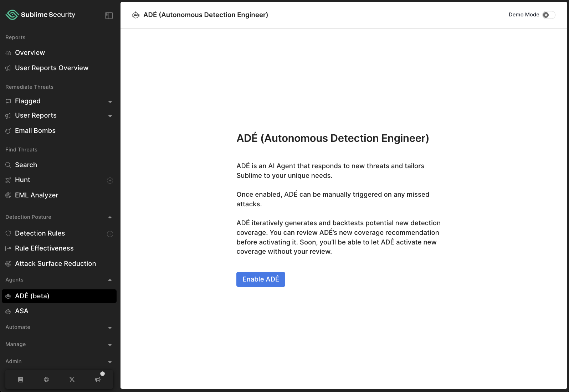Click the Flagged flag icon
The image size is (569, 392).
[x=8, y=102]
